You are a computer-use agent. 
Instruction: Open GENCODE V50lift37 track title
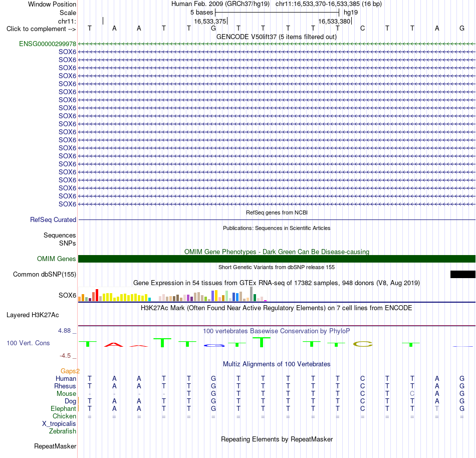277,37
